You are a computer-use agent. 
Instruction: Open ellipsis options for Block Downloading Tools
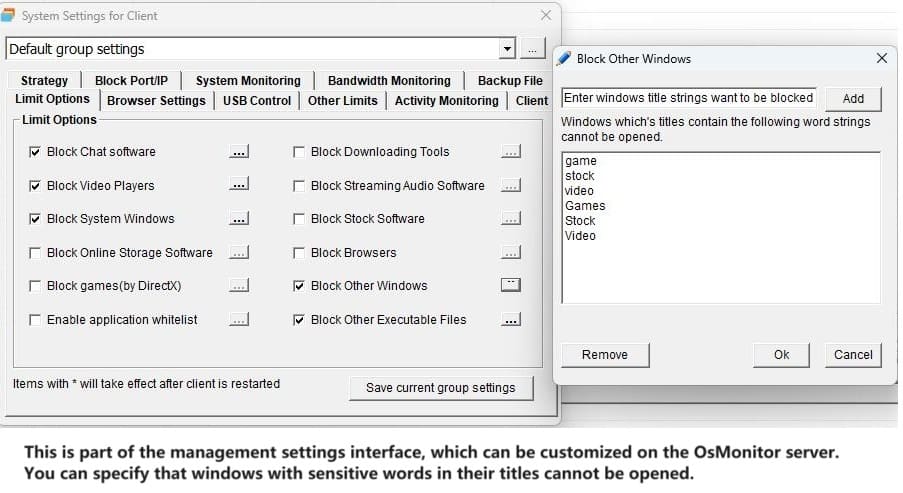(x=511, y=152)
